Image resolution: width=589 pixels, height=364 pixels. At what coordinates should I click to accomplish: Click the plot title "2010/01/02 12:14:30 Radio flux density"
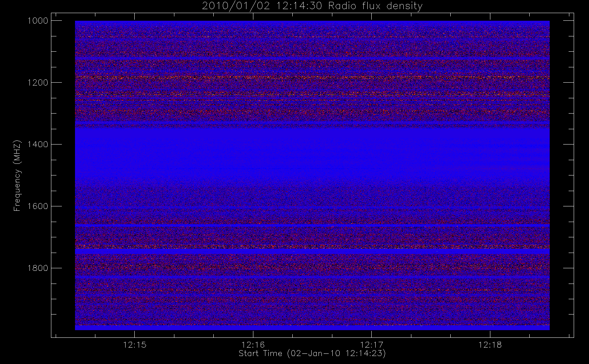[x=312, y=6]
